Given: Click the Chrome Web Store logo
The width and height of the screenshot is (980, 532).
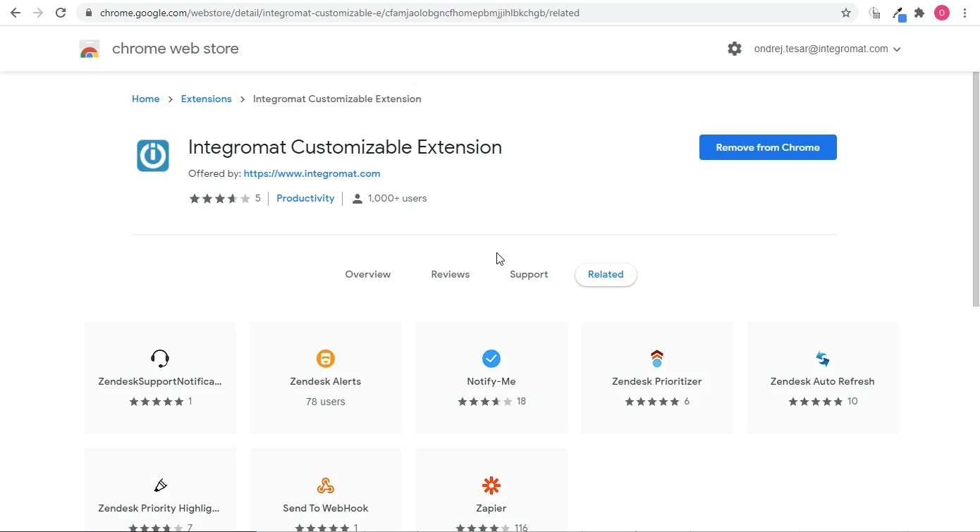Looking at the screenshot, I should pyautogui.click(x=90, y=49).
